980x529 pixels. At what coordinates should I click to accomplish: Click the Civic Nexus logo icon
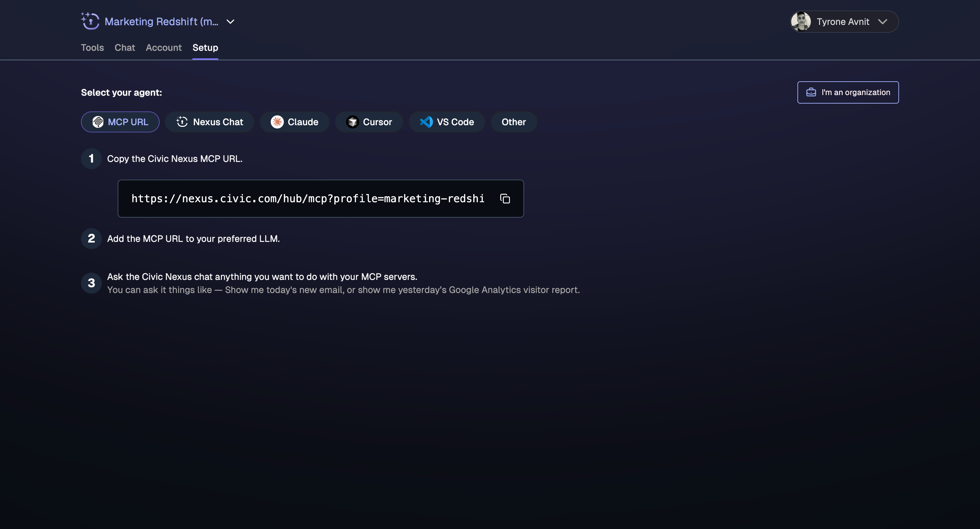click(90, 21)
